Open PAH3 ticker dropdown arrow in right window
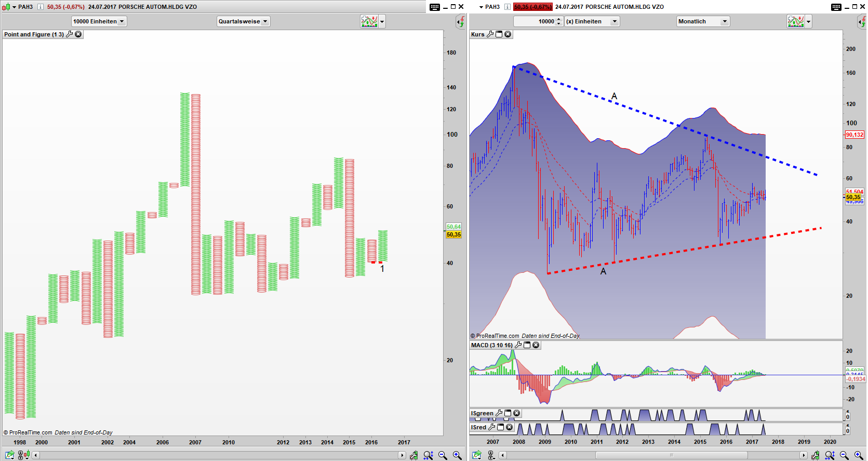This screenshot has width=868, height=461. (482, 7)
